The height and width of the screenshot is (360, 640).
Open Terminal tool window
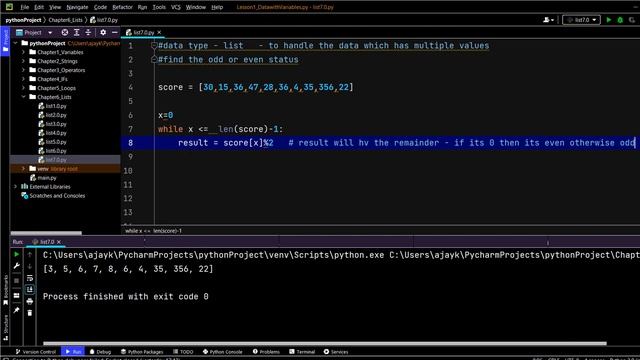(302, 351)
